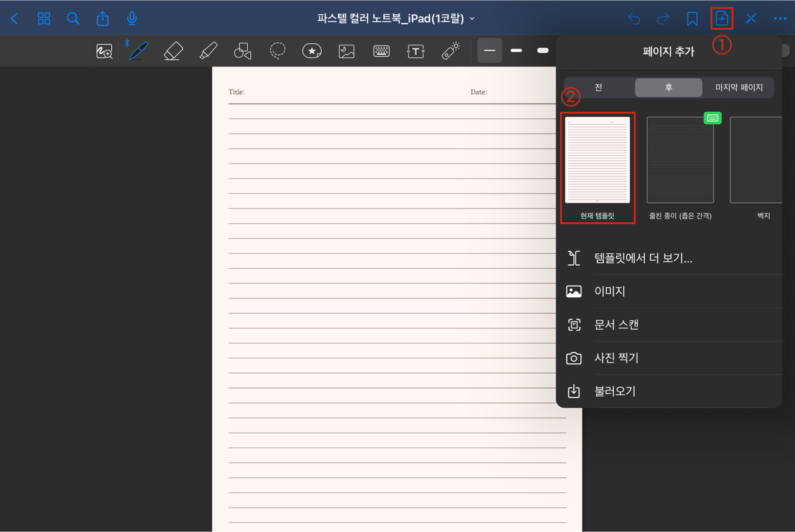This screenshot has height=532, width=795.
Task: Bookmark the current page
Action: [692, 18]
